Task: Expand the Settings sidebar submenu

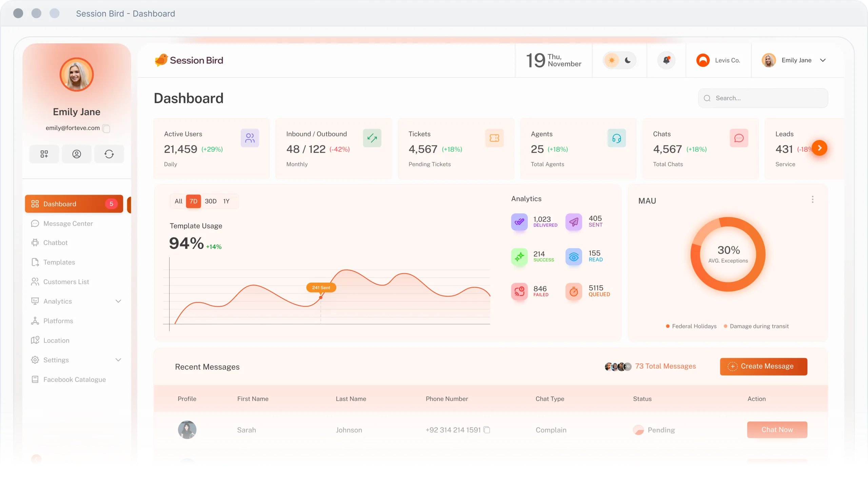Action: [118, 360]
